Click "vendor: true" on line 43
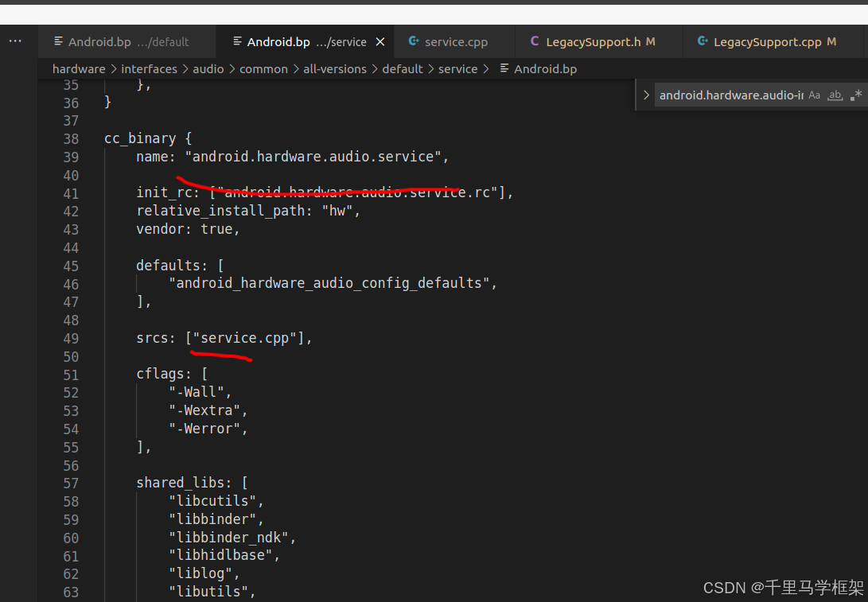Screen dimensions: 868x602 point(185,229)
